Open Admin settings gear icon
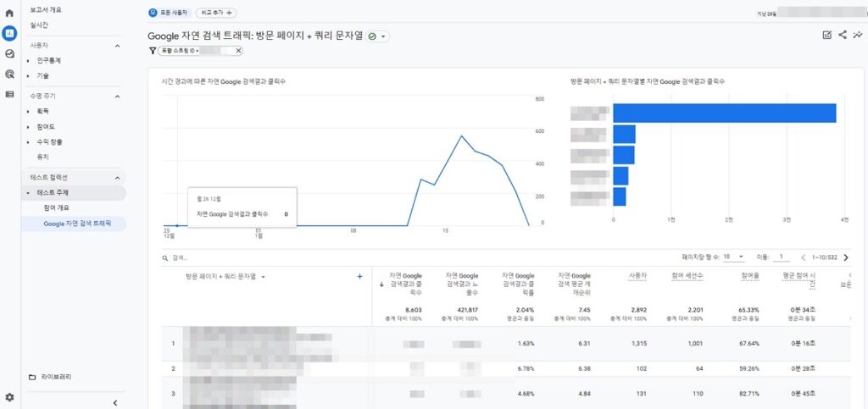 pyautogui.click(x=9, y=397)
